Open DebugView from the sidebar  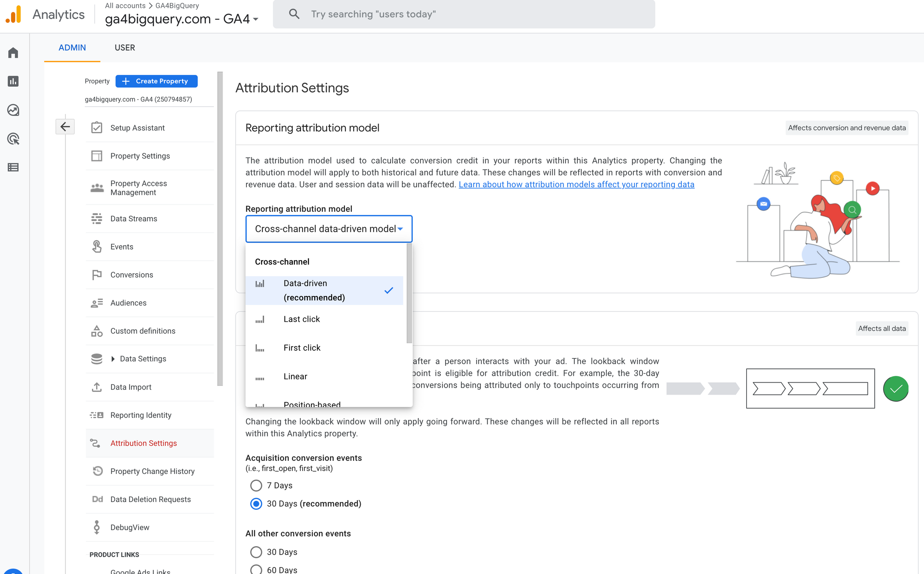pyautogui.click(x=130, y=527)
